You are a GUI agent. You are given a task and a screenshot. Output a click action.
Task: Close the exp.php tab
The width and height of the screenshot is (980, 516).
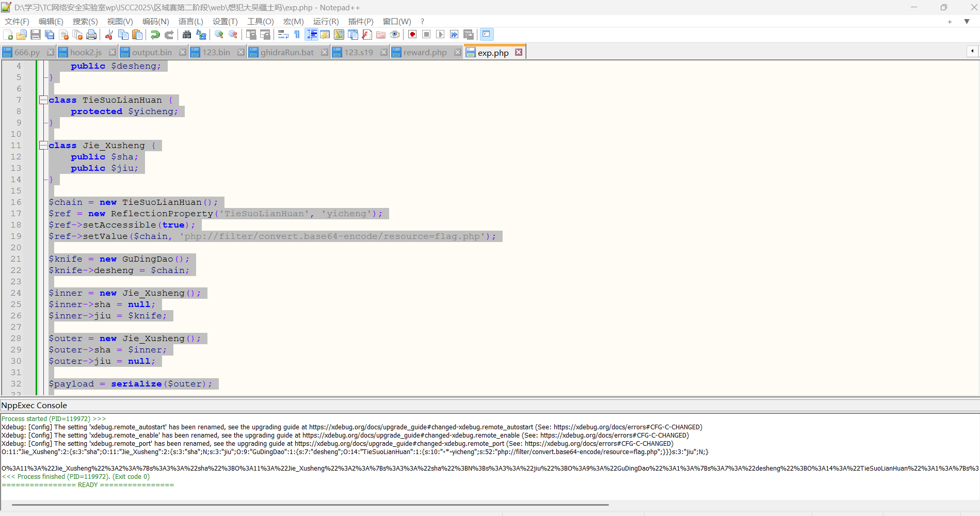click(519, 52)
